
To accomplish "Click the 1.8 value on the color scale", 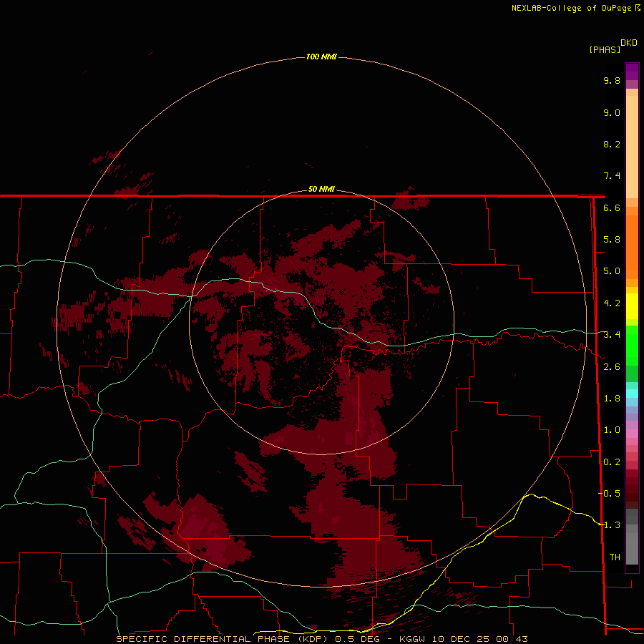I will pos(612,399).
